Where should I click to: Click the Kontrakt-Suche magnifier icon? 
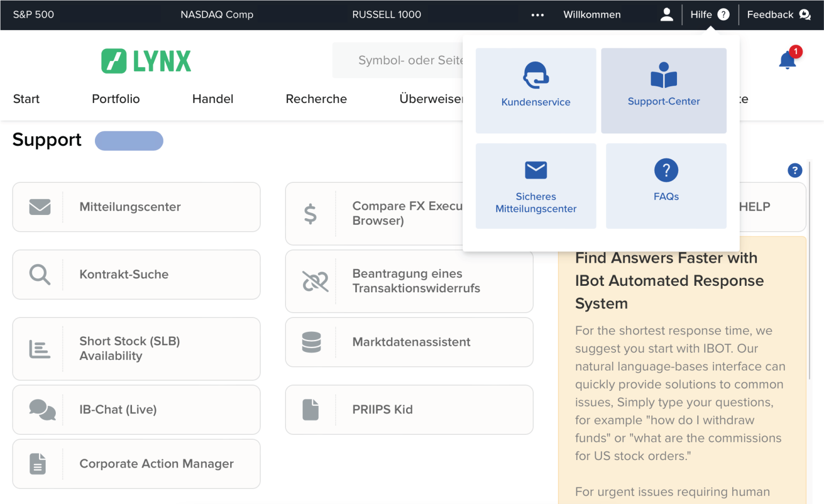(40, 275)
